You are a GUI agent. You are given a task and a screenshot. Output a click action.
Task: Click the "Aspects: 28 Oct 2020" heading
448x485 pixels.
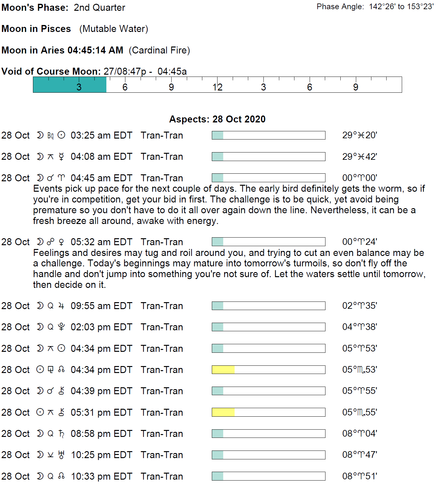(x=217, y=119)
